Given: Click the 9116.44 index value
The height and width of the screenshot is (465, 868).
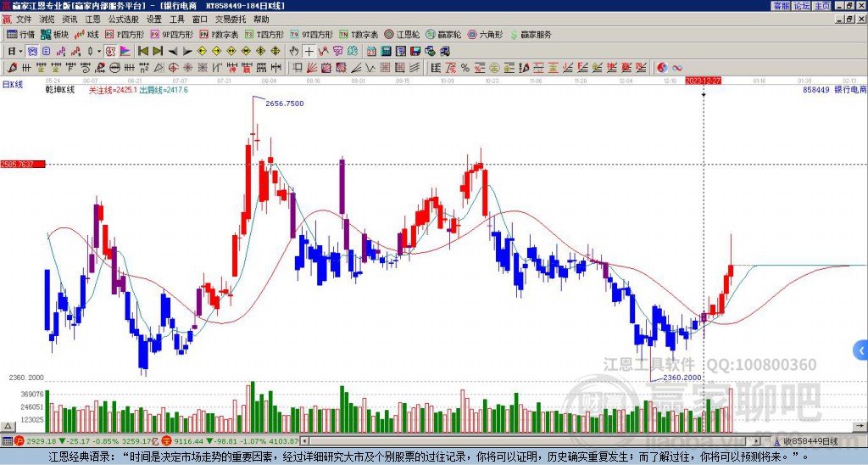Looking at the screenshot, I should coord(189,441).
